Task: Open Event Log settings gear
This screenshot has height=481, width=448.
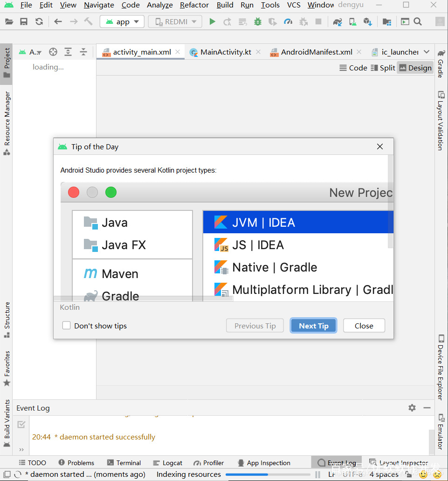Action: pyautogui.click(x=412, y=408)
